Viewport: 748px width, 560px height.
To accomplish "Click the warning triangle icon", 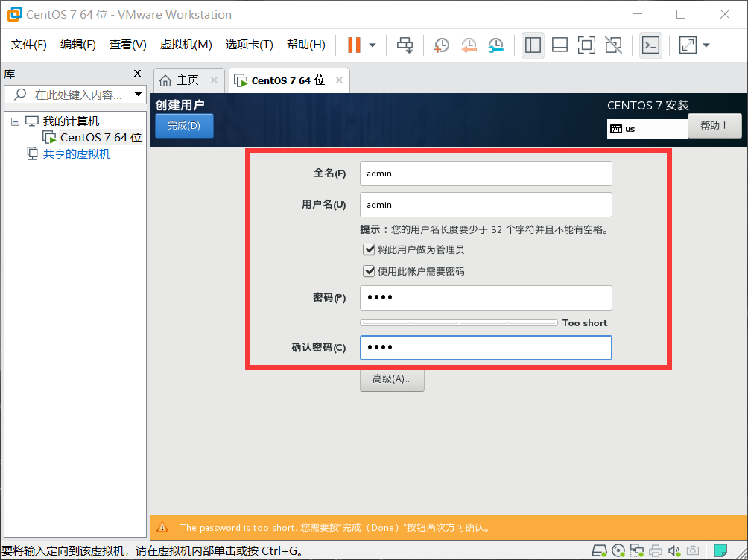I will pyautogui.click(x=162, y=527).
